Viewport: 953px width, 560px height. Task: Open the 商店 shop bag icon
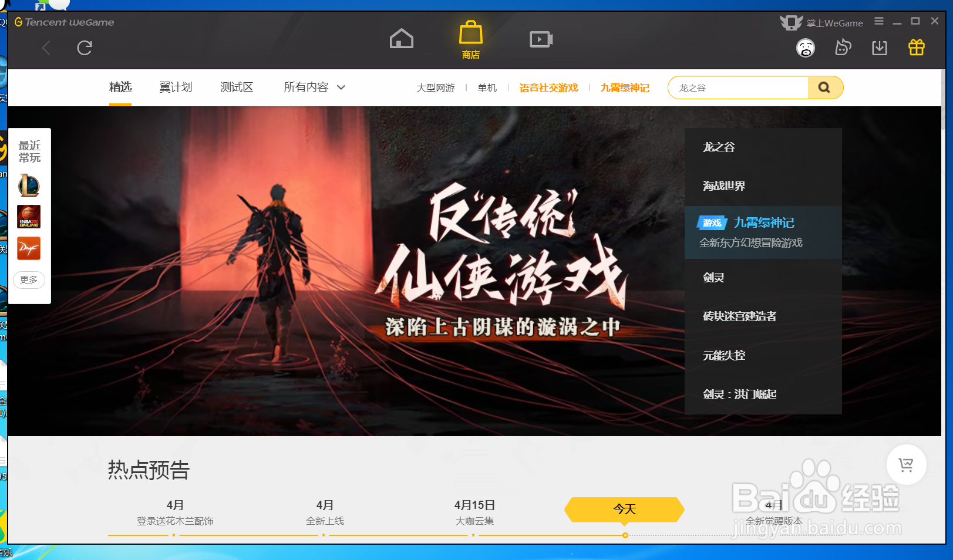(471, 39)
